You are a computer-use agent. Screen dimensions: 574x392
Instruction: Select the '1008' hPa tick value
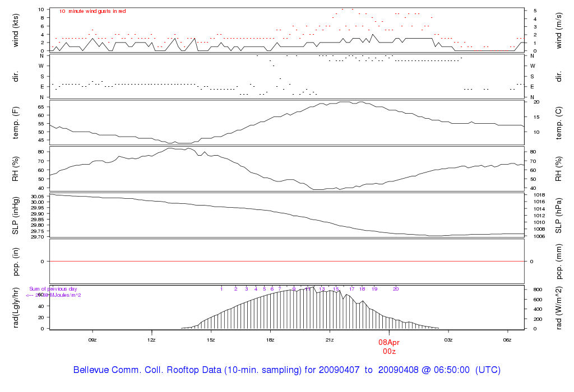pos(539,229)
